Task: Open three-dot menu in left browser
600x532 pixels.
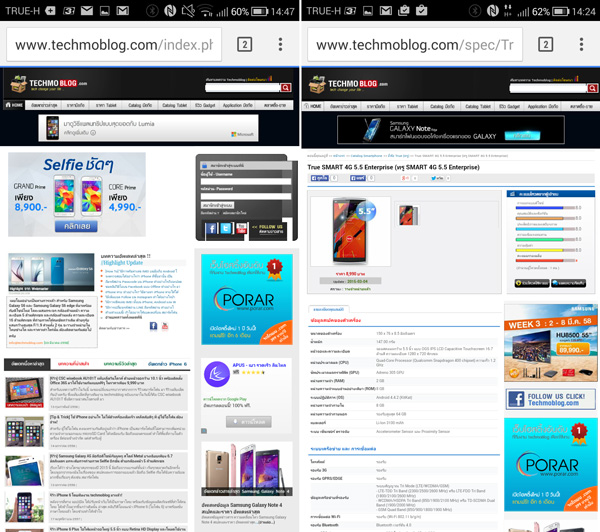Action: 280,44
